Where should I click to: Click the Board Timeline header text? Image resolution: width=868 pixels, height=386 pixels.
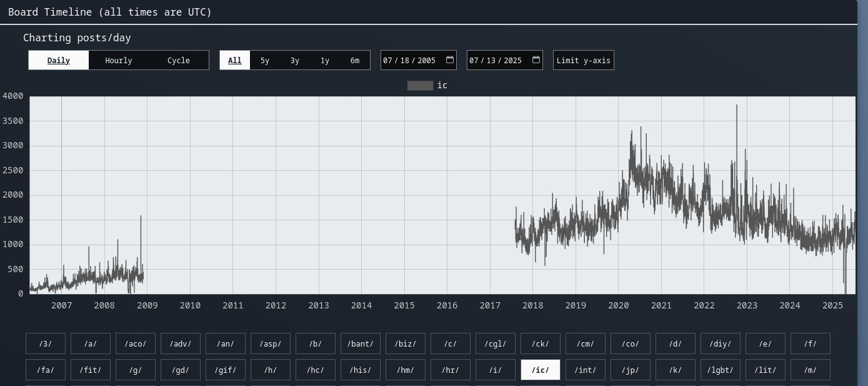tap(110, 12)
